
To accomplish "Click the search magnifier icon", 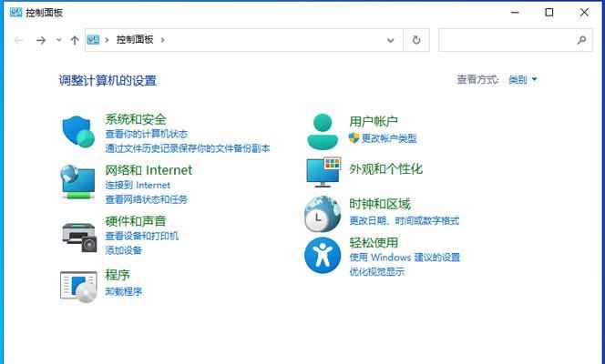I will pos(581,40).
